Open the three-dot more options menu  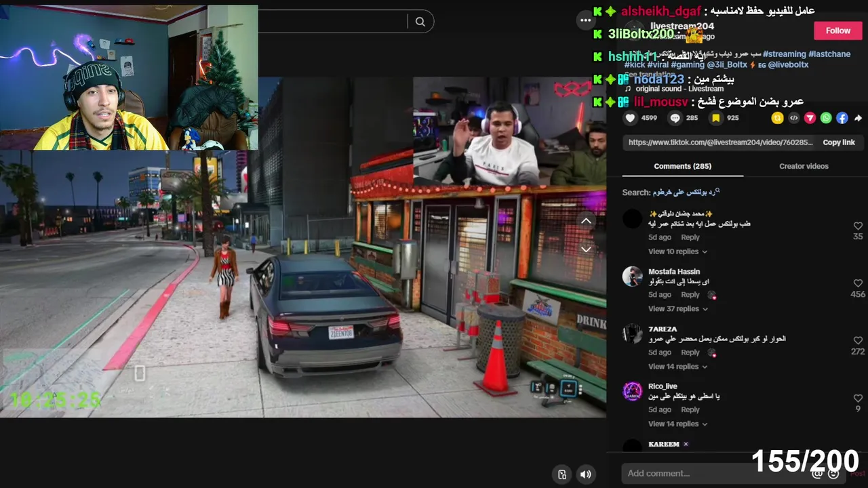[x=585, y=20]
